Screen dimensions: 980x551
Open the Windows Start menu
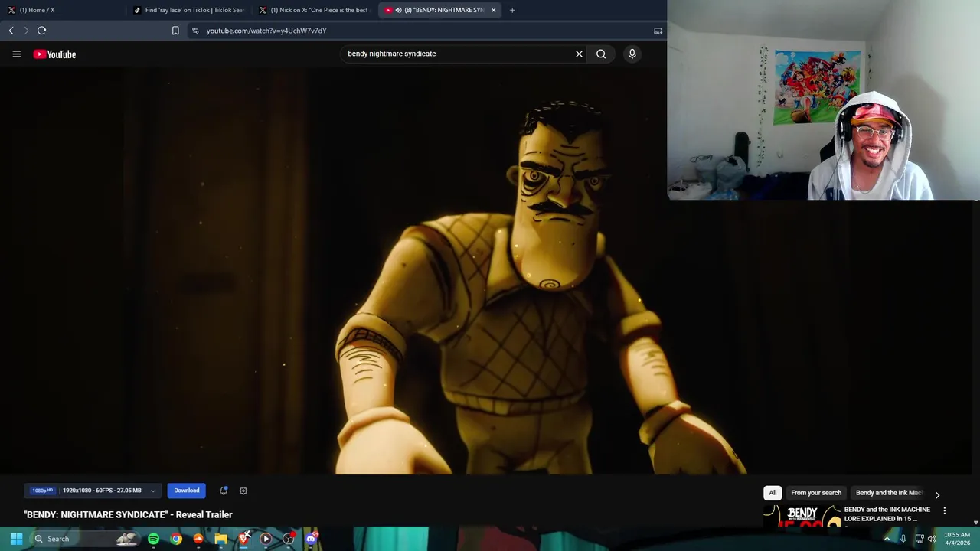(16, 539)
